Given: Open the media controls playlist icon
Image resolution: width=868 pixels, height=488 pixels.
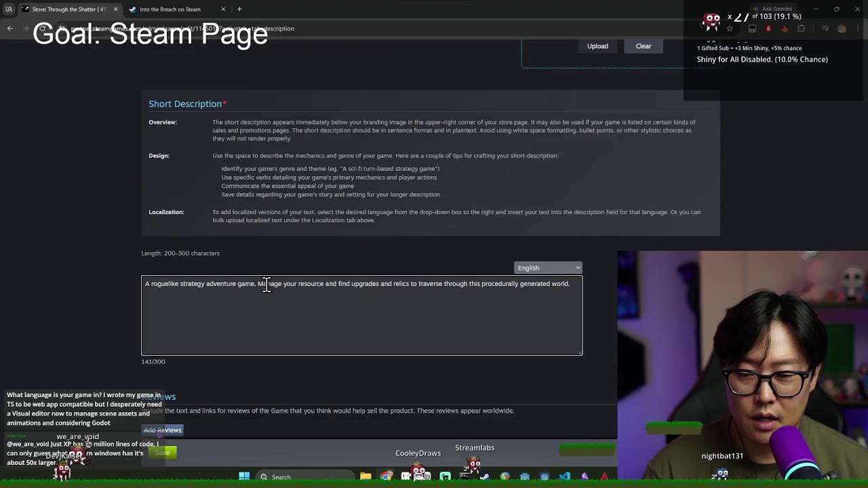Looking at the screenshot, I should 825,28.
